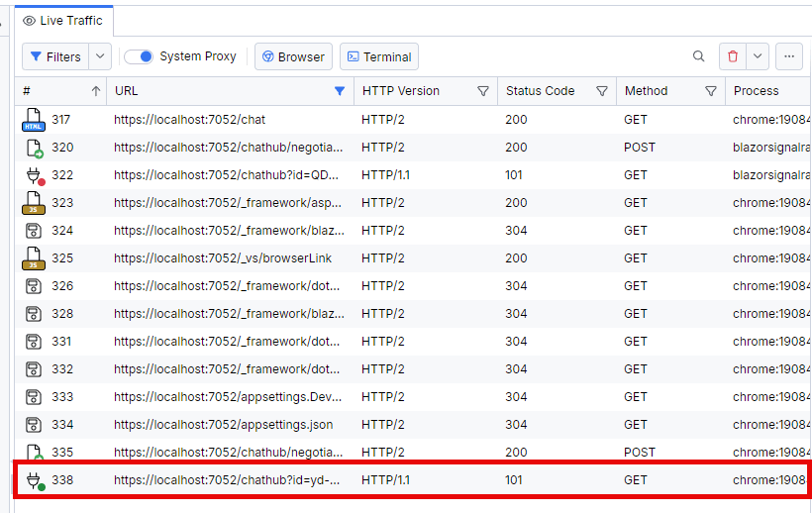Open the Live Traffic tab
Screen dimensions: 812x513
point(63,21)
